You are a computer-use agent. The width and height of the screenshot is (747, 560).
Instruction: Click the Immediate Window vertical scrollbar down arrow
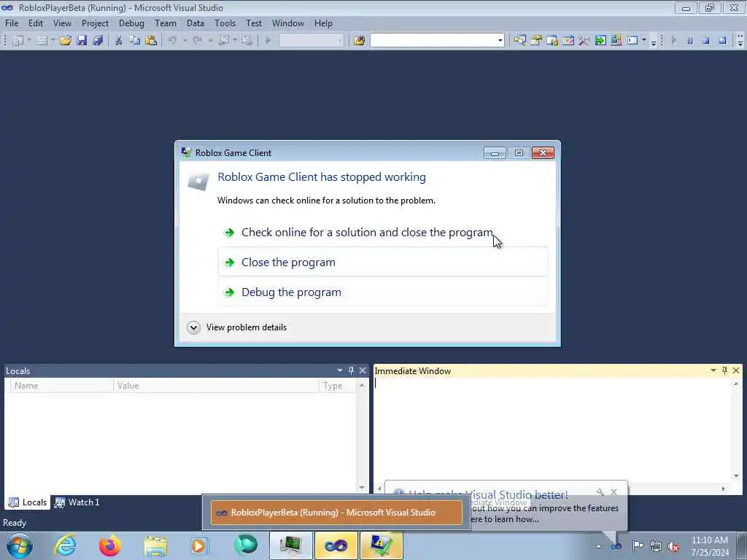[736, 475]
